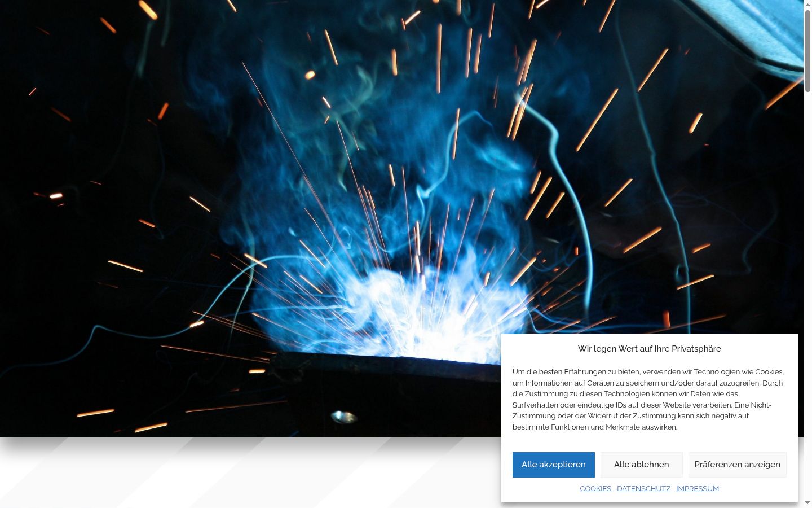Follow the DATENSCHUTZ link
Viewport: 812px width, 508px height.
point(643,489)
